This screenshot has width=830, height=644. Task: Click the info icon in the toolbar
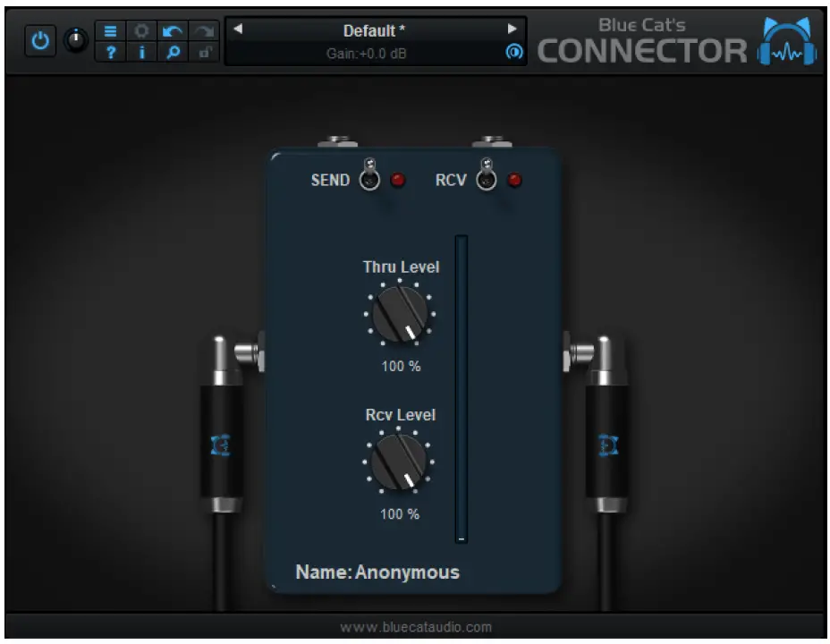[140, 51]
